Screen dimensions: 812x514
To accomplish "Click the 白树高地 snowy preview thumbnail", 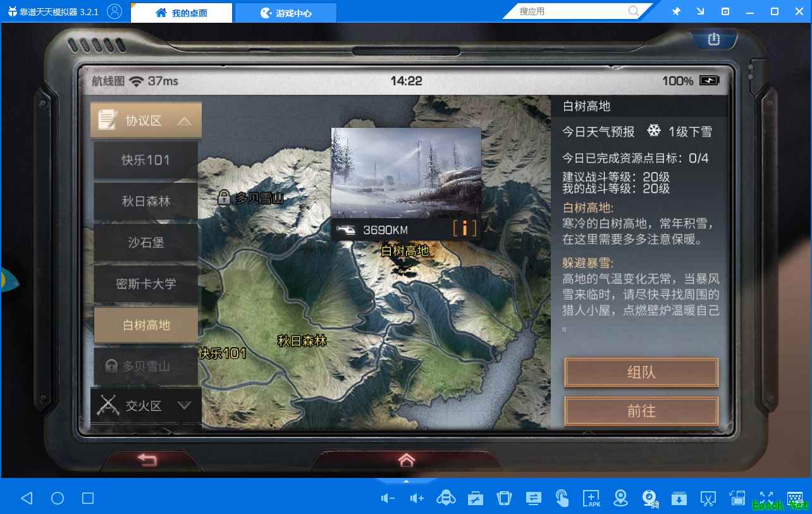I will 406,173.
